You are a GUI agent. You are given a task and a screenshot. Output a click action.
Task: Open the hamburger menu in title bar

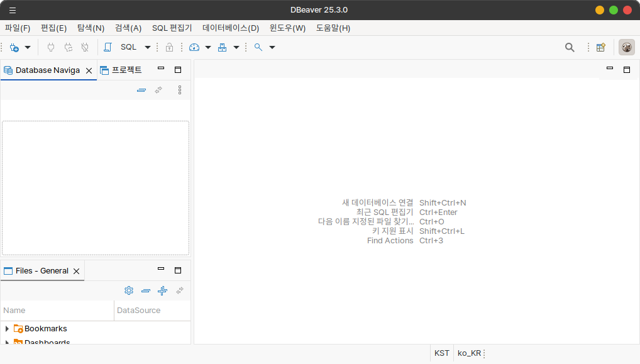point(13,10)
